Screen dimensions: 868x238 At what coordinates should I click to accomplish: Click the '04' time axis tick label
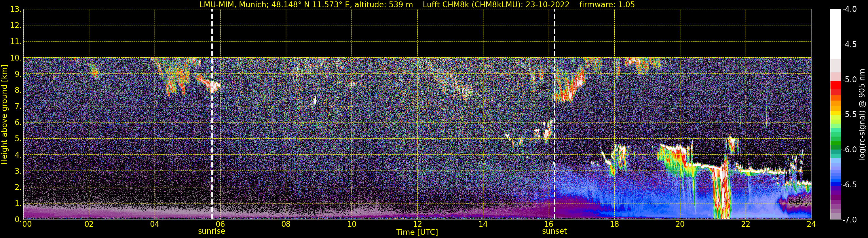click(155, 224)
